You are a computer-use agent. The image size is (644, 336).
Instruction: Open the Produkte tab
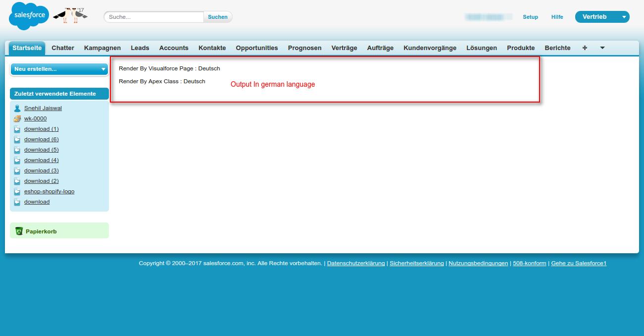pyautogui.click(x=521, y=48)
